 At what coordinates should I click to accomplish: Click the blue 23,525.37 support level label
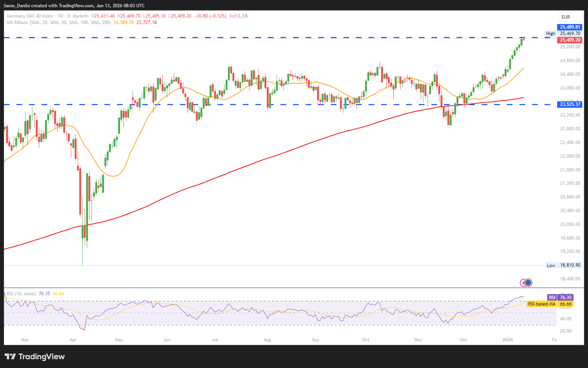[x=570, y=104]
